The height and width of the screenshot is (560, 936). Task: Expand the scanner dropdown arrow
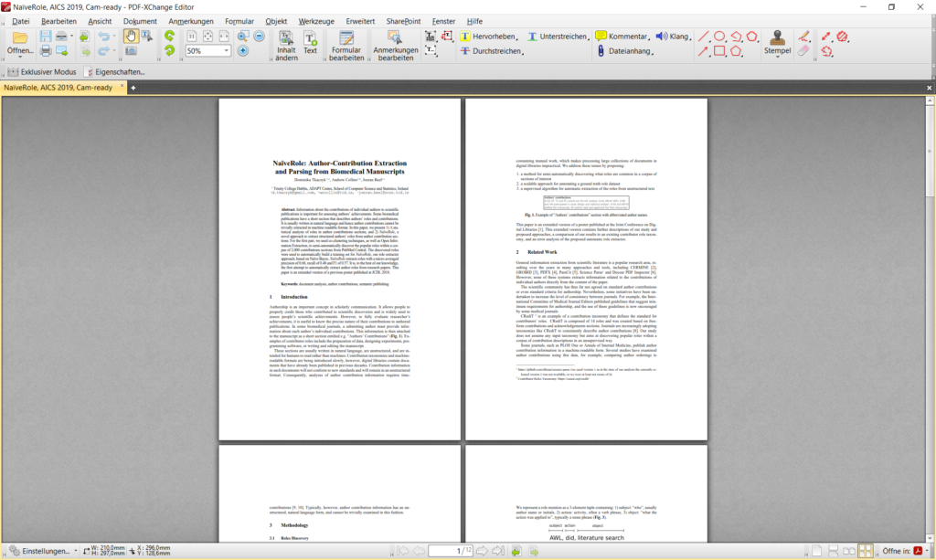[x=71, y=37]
